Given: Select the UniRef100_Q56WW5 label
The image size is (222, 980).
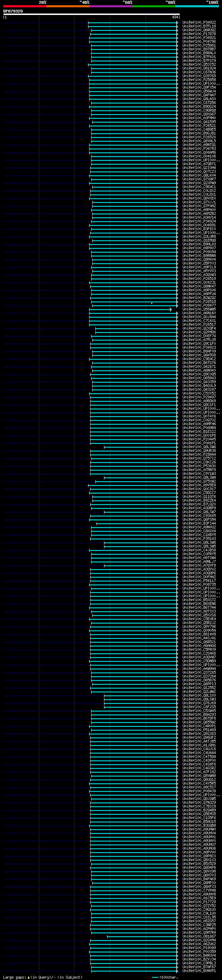Looking at the screenshot, I should click(199, 309).
